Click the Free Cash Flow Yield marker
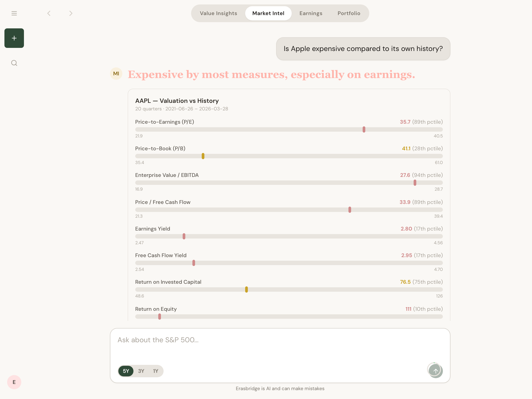The width and height of the screenshot is (532, 399). pos(194,263)
